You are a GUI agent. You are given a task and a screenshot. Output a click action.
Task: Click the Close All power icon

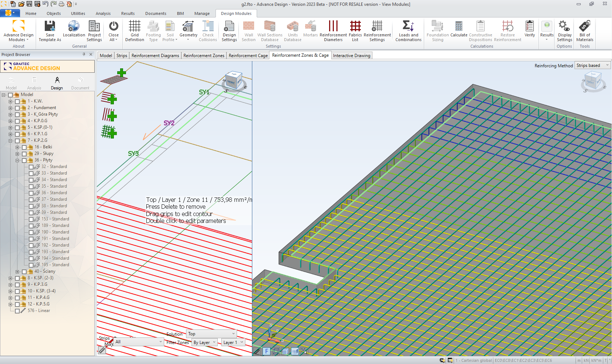(x=114, y=26)
